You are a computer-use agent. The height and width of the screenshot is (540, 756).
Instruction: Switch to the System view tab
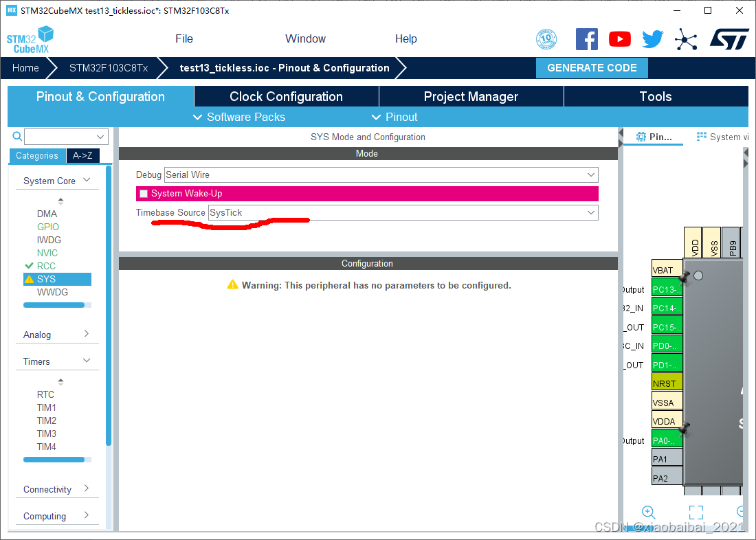click(x=722, y=137)
